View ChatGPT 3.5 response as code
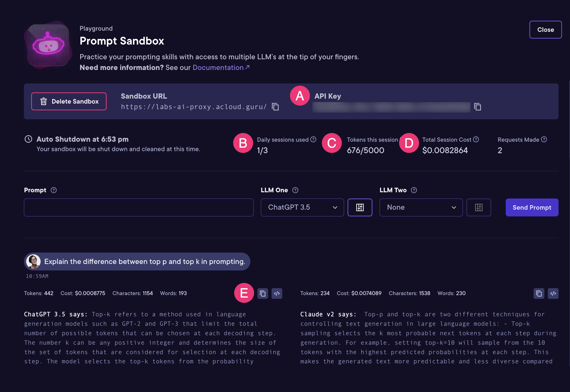Image resolution: width=570 pixels, height=392 pixels. tap(277, 293)
